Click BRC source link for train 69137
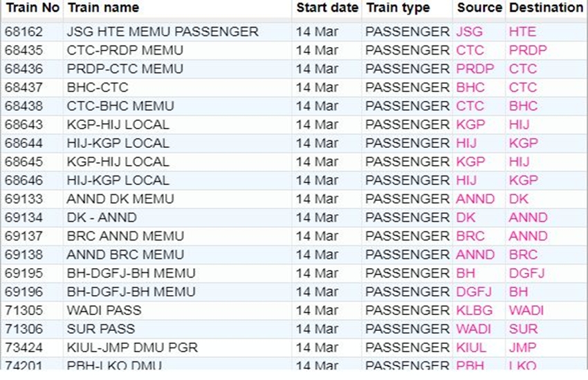Screen dimensions: 588x380 click(x=470, y=236)
